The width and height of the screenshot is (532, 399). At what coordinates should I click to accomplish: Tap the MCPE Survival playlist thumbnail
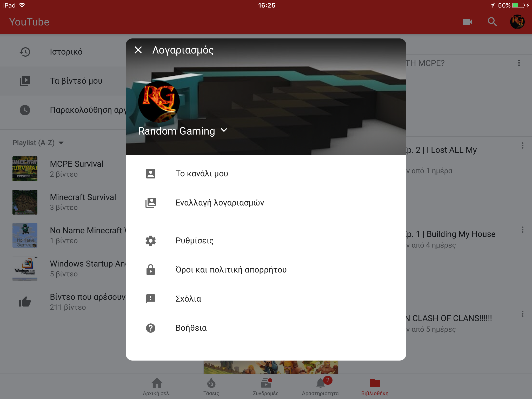[25, 169]
